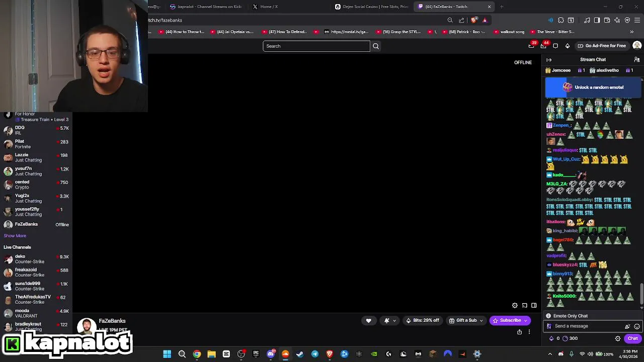
Task: Open cented Crypto channel in sidebar
Action: click(x=36, y=185)
